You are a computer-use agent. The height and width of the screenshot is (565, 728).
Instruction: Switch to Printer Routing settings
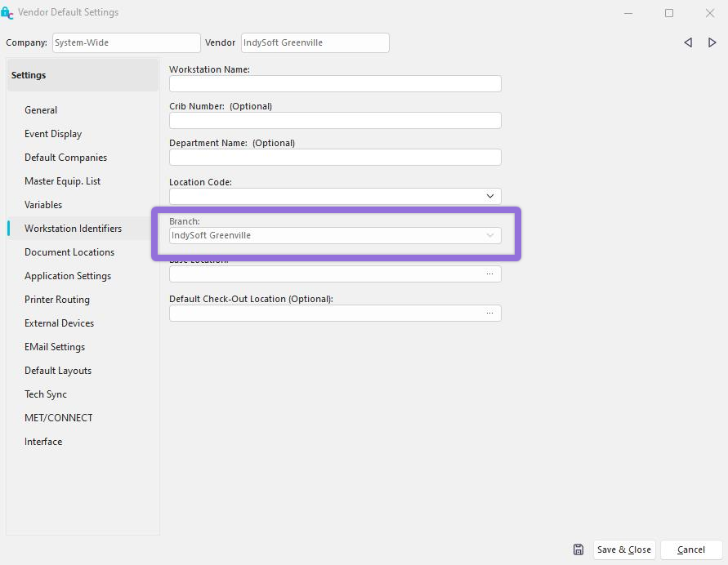point(57,300)
